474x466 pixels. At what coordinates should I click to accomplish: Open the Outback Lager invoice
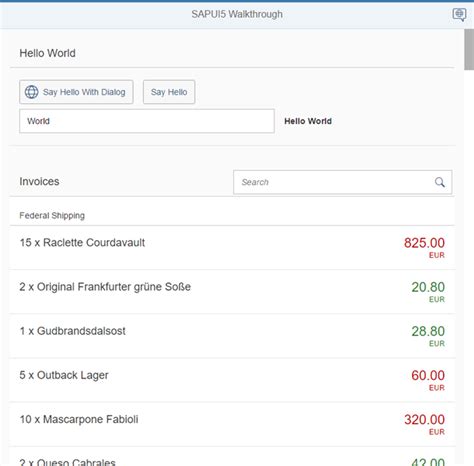tap(232, 380)
